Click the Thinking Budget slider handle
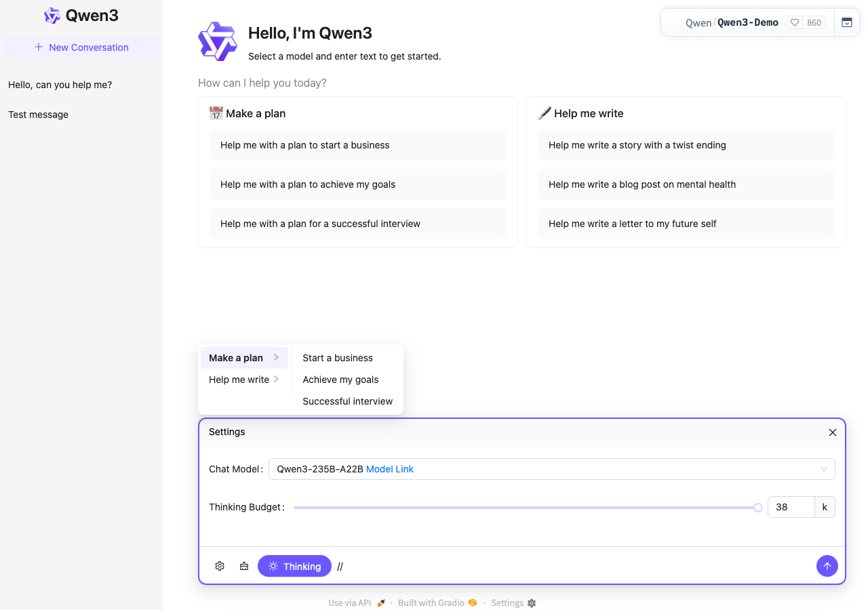868x610 pixels. coord(758,508)
